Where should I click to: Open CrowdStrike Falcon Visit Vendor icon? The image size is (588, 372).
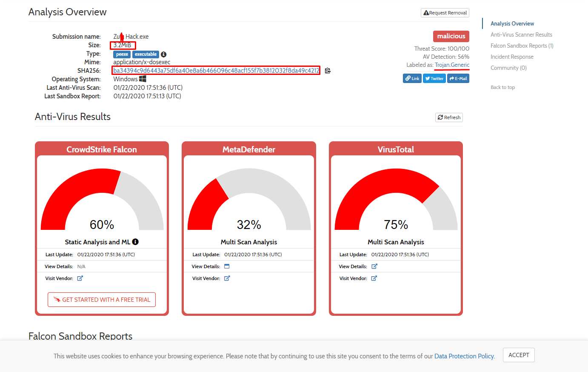[80, 278]
